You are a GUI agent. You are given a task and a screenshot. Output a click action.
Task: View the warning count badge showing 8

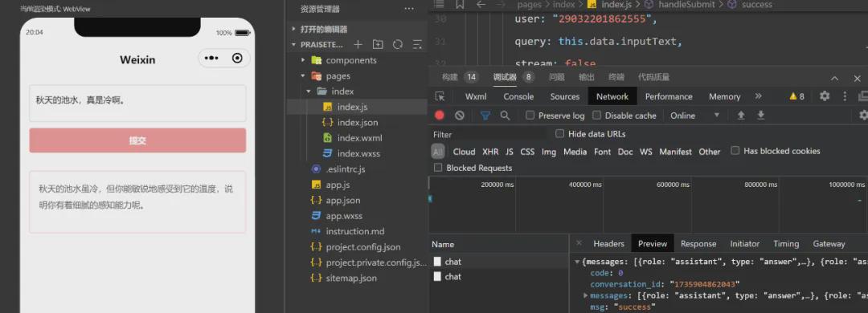pos(797,96)
